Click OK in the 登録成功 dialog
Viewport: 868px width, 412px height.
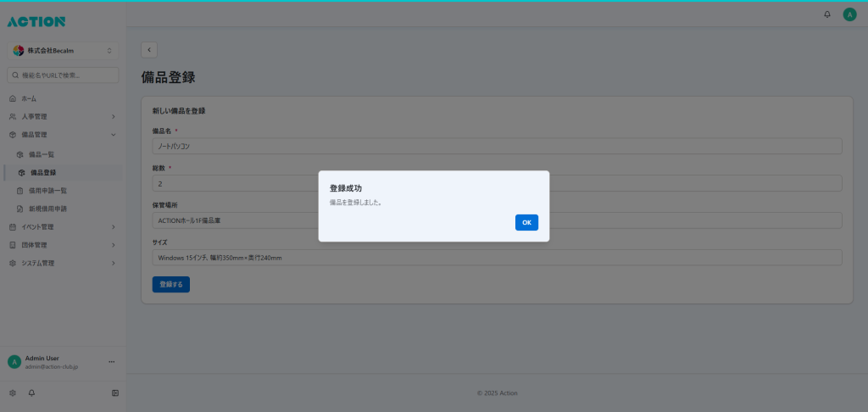coord(526,222)
